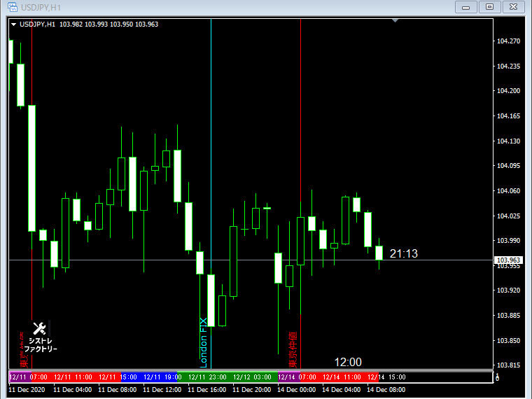Screen dimensions: 532x399
Task: Click the current price label 103.963
Action: tap(508, 260)
